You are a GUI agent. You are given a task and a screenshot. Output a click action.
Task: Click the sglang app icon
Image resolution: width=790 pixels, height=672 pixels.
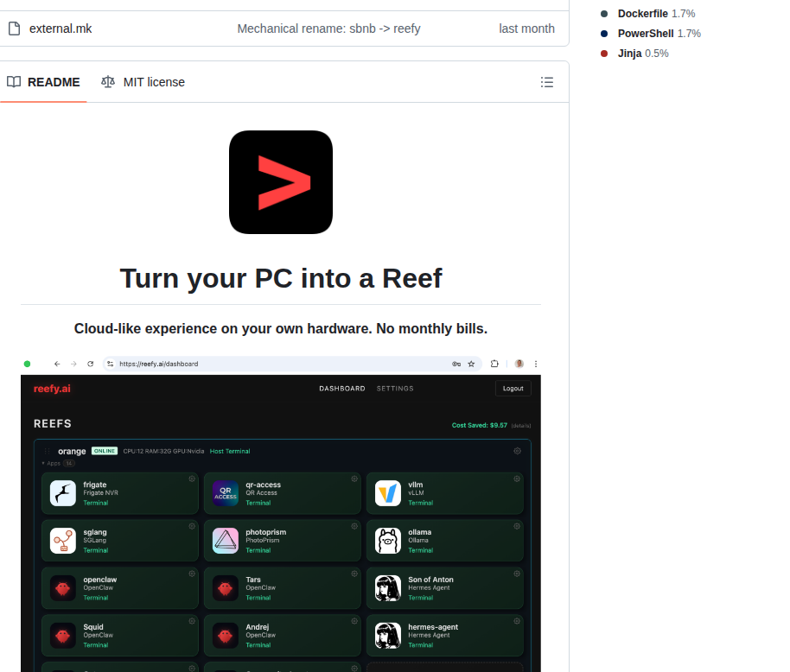tap(63, 541)
